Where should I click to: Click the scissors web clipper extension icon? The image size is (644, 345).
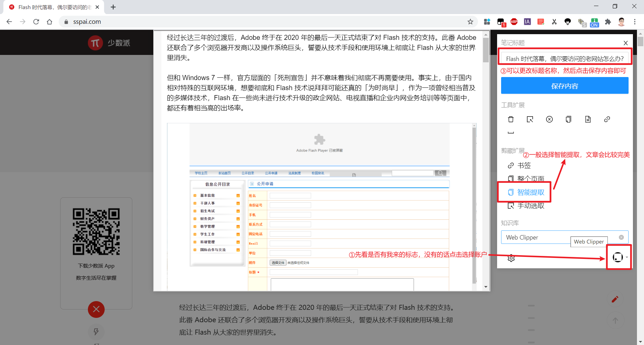tap(554, 21)
